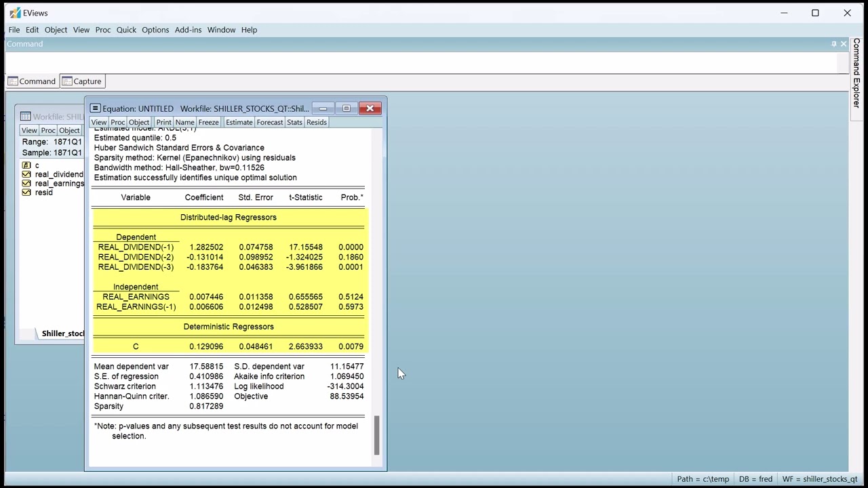The width and height of the screenshot is (868, 488).
Task: Open the Quick menu
Action: 126,30
